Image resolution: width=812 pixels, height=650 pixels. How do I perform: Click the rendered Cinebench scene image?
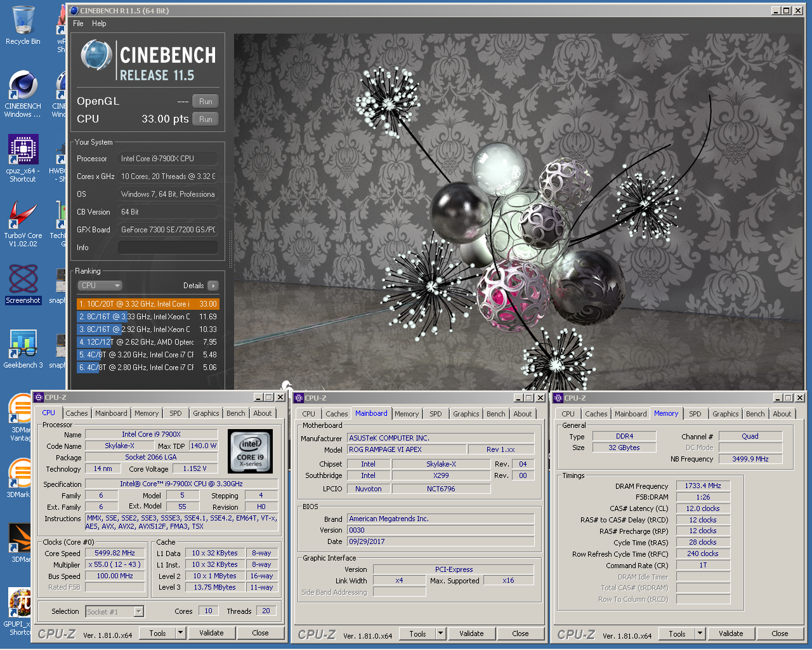pyautogui.click(x=519, y=211)
